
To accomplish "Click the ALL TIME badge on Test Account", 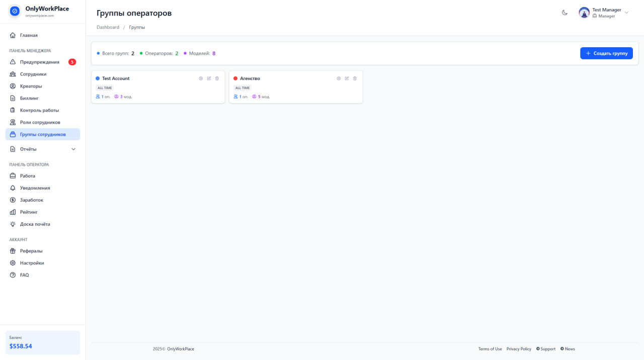I will (x=104, y=87).
